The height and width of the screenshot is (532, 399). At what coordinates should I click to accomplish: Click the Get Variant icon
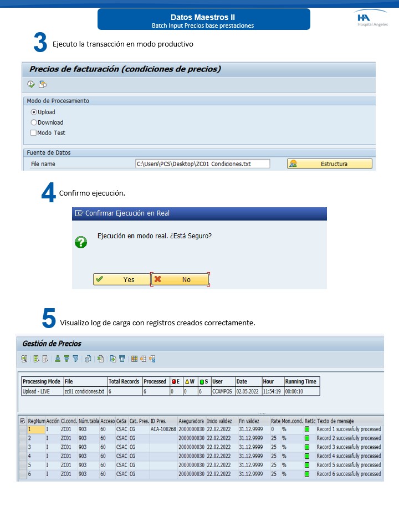coord(42,84)
